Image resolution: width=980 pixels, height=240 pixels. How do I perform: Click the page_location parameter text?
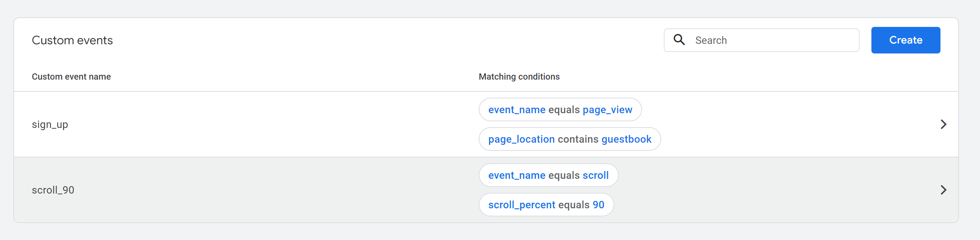(521, 139)
